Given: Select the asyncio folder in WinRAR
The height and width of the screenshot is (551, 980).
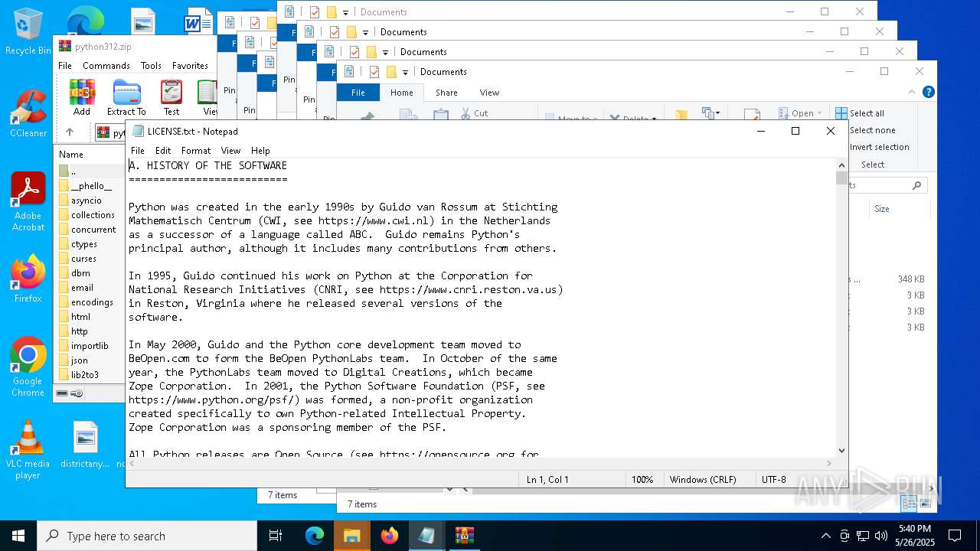Looking at the screenshot, I should [87, 201].
